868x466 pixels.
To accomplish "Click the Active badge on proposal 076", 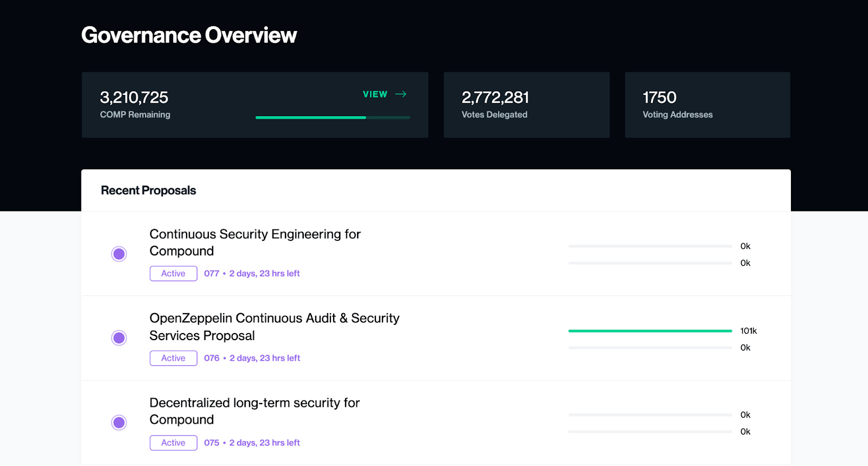I will click(174, 358).
